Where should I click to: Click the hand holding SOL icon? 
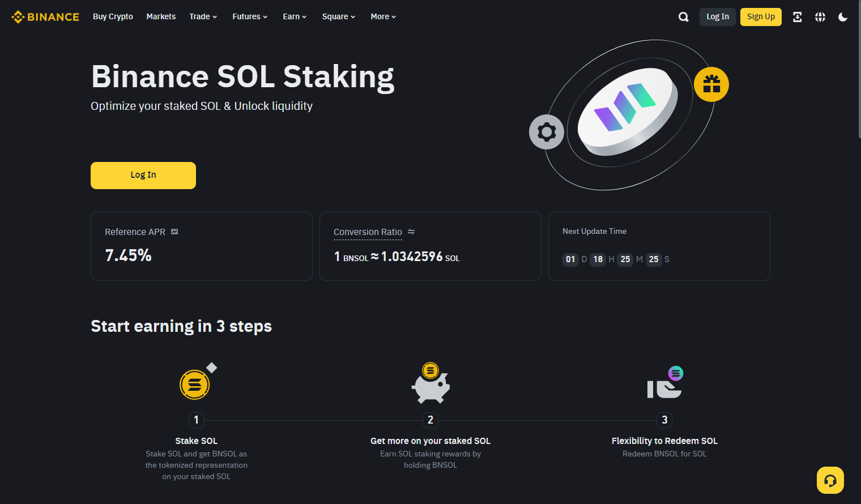pos(665,382)
